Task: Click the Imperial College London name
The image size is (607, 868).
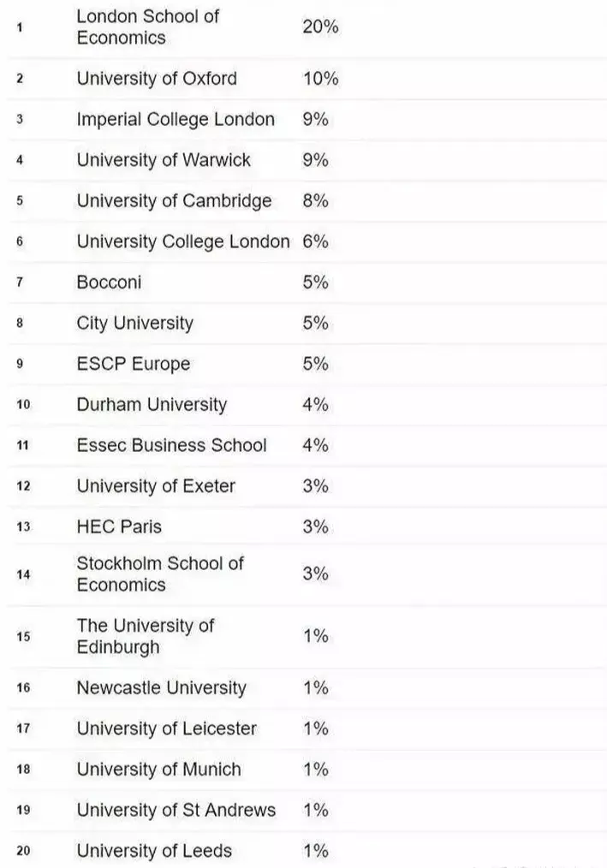Action: (176, 120)
